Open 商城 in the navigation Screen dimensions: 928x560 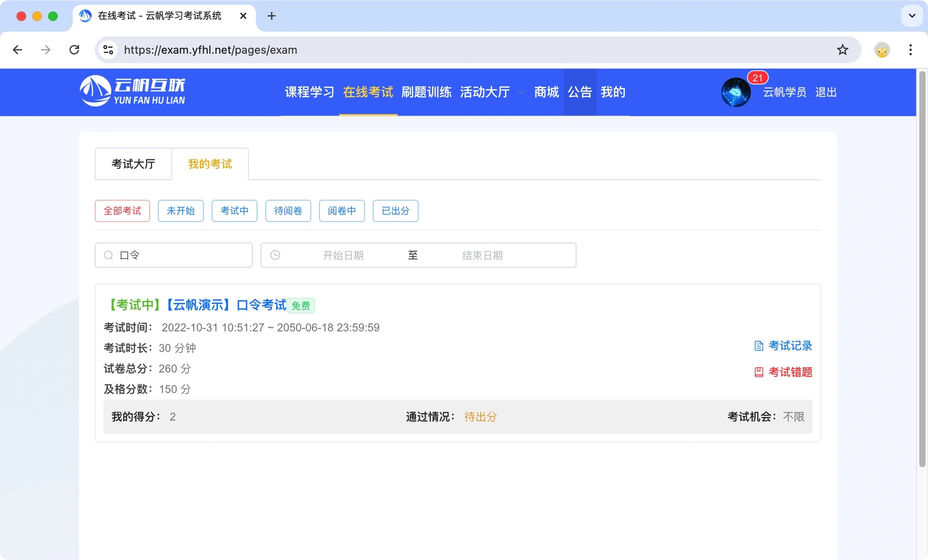(546, 92)
